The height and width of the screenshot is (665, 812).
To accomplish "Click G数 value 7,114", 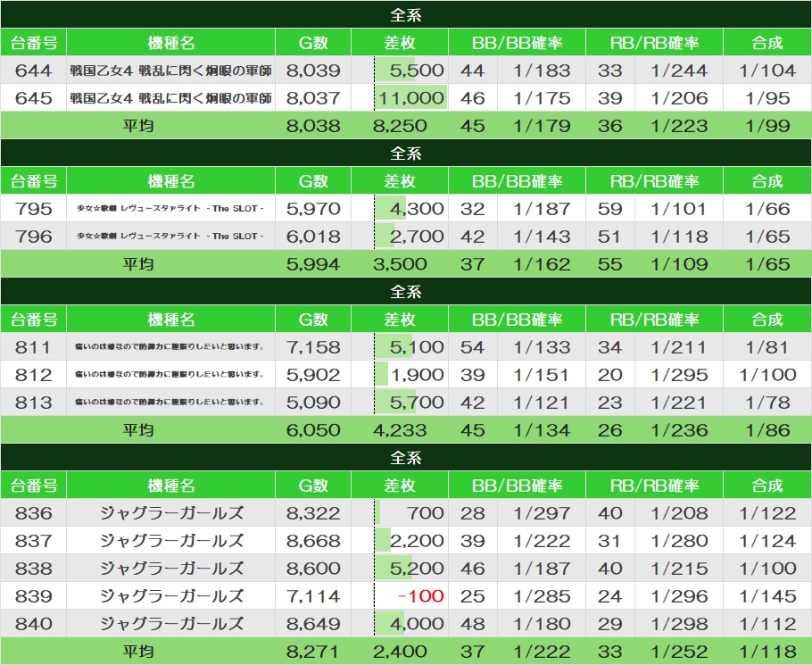I will coord(313,596).
